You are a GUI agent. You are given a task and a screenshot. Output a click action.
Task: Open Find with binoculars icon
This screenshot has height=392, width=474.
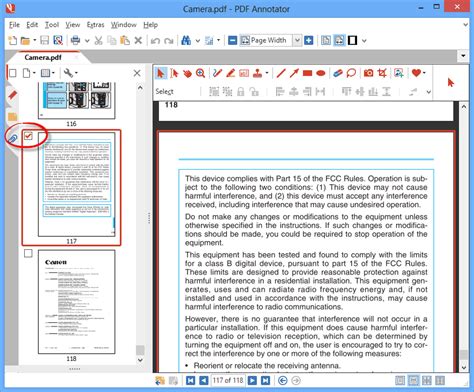pyautogui.click(x=186, y=41)
